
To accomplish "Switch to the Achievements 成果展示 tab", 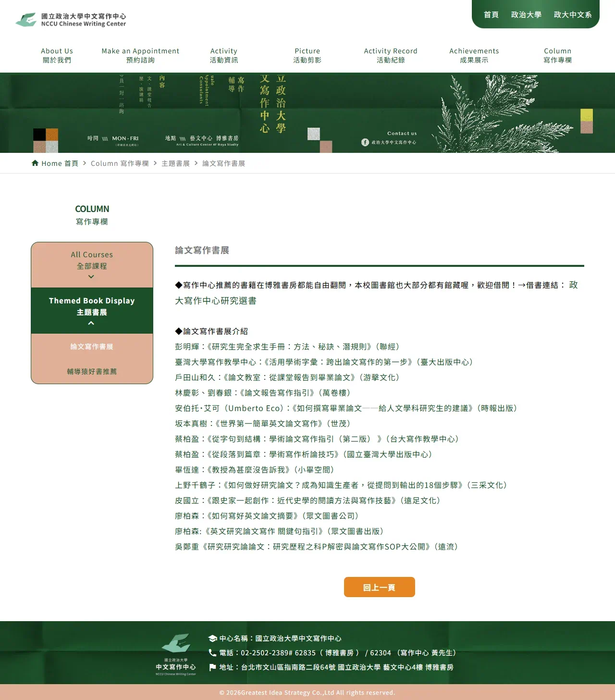I will coord(474,55).
